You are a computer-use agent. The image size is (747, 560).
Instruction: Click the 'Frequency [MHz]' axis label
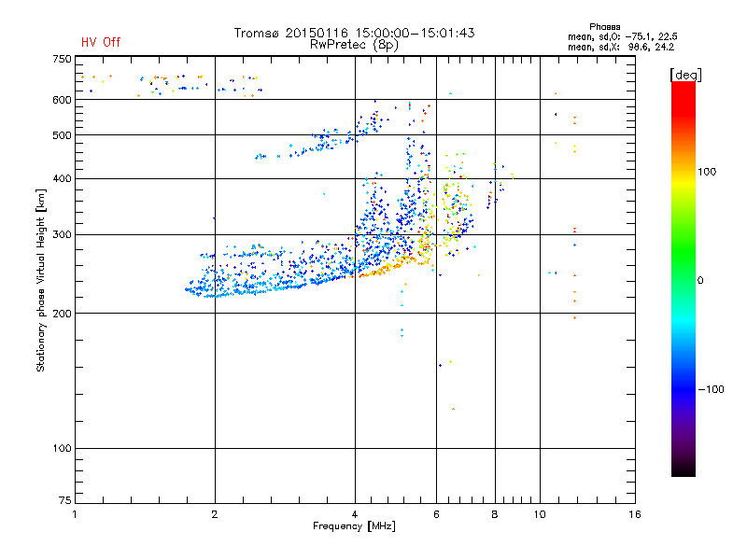[x=354, y=526]
